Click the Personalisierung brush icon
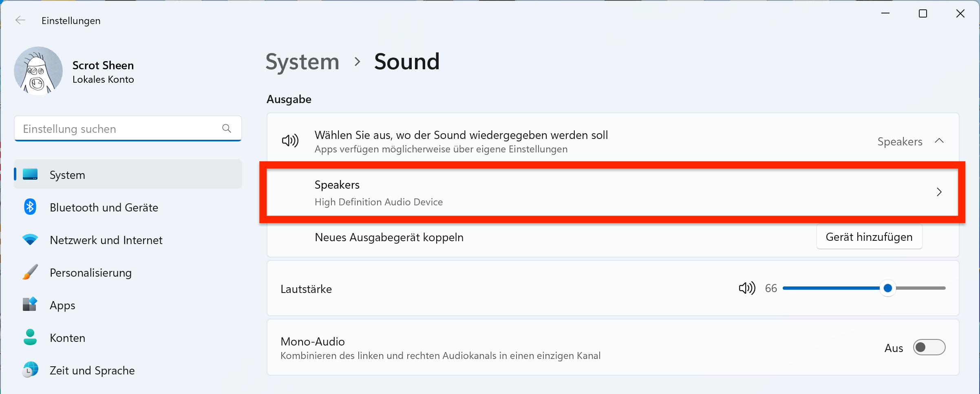This screenshot has height=394, width=980. (30, 272)
